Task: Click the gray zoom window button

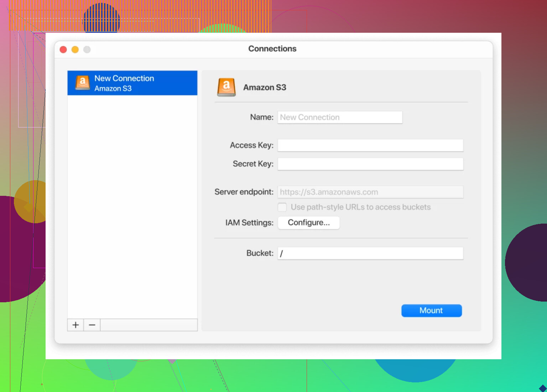Action: [x=87, y=49]
